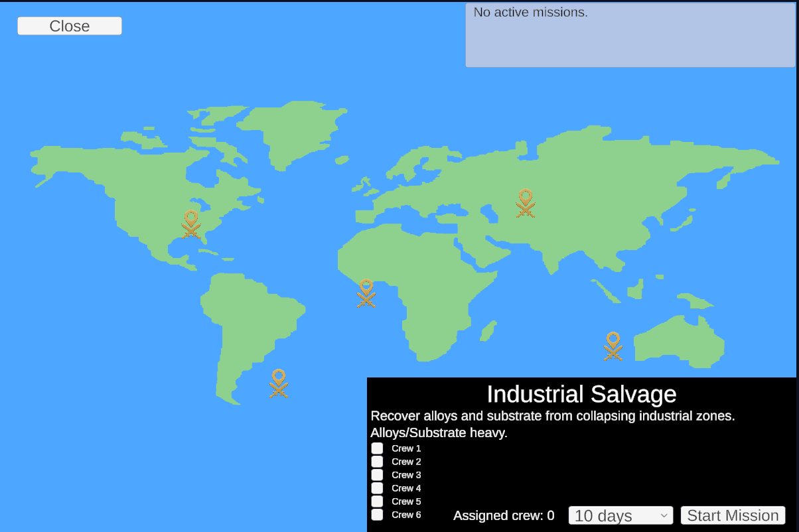The width and height of the screenshot is (799, 532).
Task: Select Crew 5 for Industrial Salvage
Action: coord(377,501)
